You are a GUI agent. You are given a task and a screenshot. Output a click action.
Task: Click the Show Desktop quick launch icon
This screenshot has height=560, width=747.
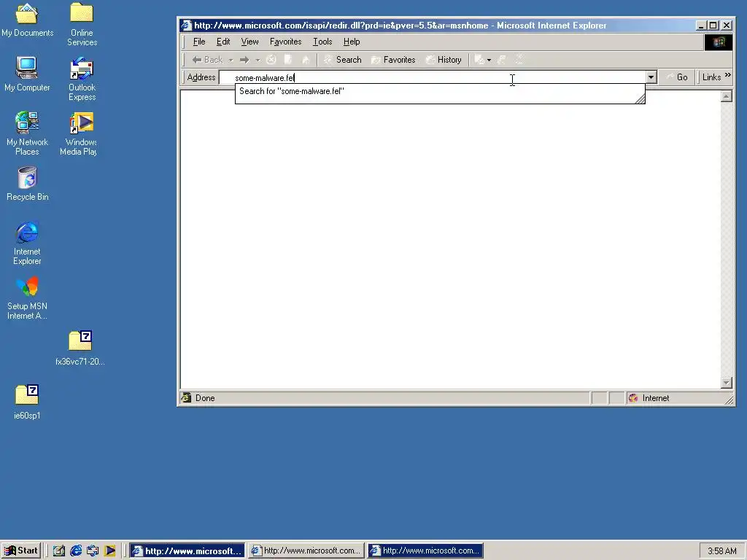coord(59,551)
